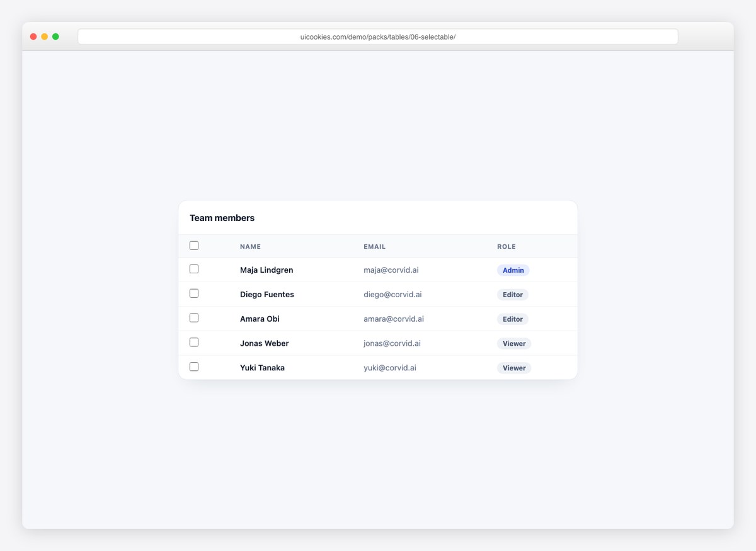The width and height of the screenshot is (756, 551).
Task: Click the Team members heading
Action: tap(222, 218)
